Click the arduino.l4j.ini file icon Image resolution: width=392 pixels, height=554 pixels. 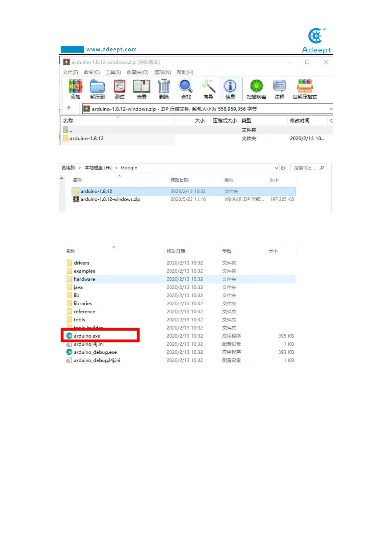[69, 344]
